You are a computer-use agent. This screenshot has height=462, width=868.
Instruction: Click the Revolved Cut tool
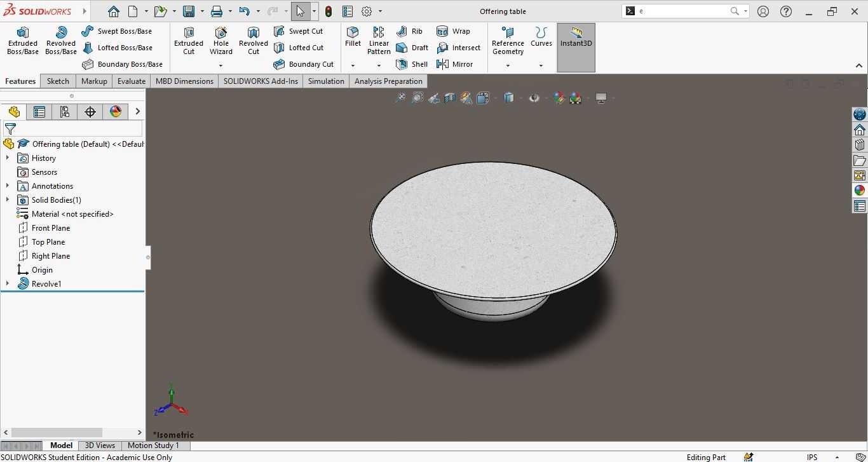(x=254, y=41)
